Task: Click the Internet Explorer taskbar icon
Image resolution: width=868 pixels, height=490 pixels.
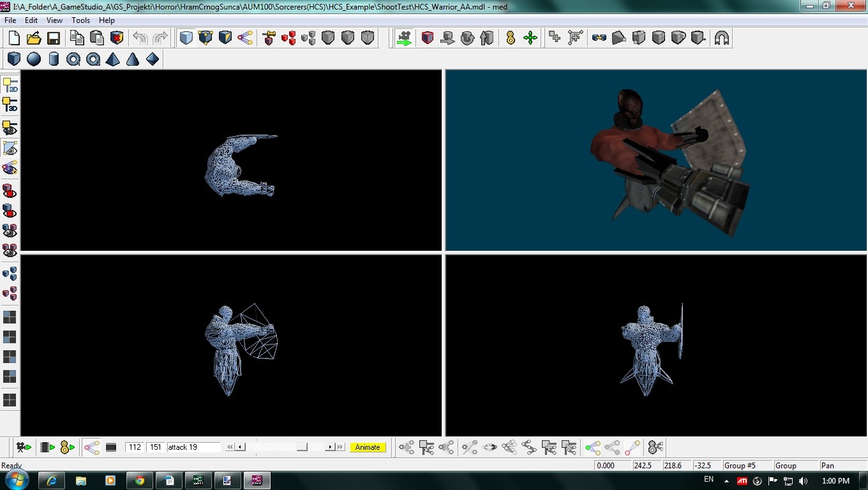Action: tap(52, 480)
